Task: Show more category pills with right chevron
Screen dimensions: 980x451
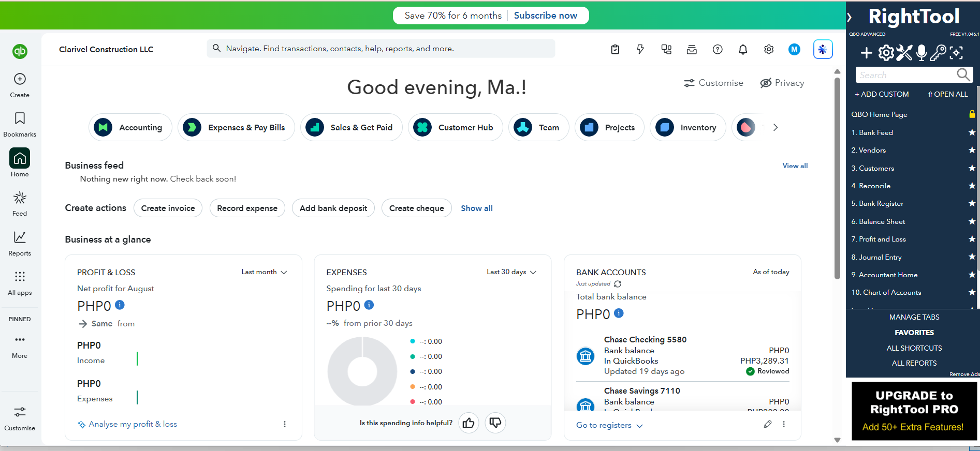Action: pos(775,127)
